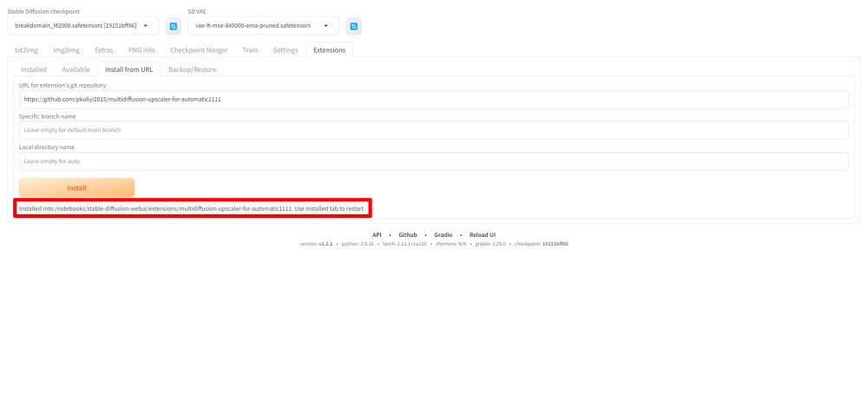Click the Local directory name field
The image size is (868, 420).
click(433, 161)
